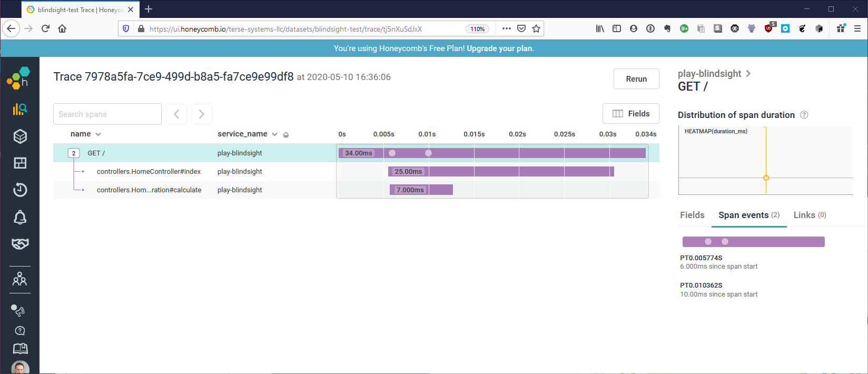Switch to the Span events tab
This screenshot has width=868, height=374.
(749, 215)
